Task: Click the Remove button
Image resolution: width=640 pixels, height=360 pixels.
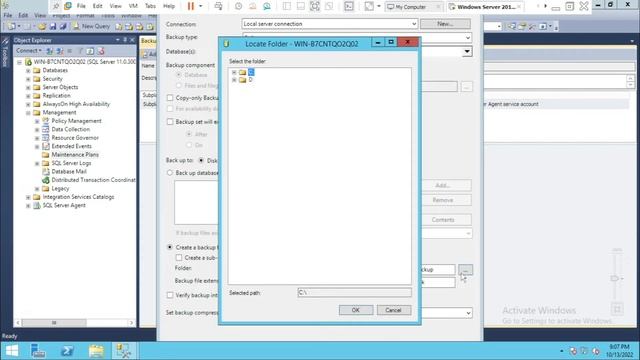Action: pos(442,200)
